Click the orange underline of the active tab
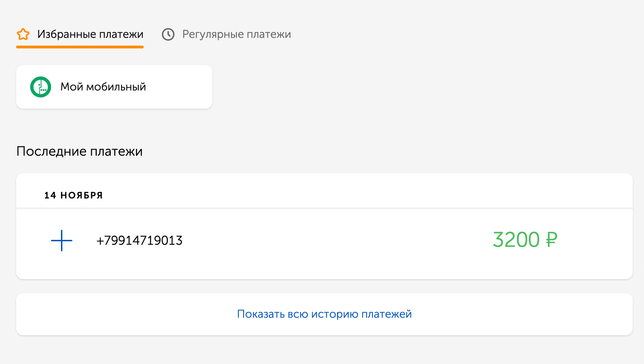 [x=80, y=47]
